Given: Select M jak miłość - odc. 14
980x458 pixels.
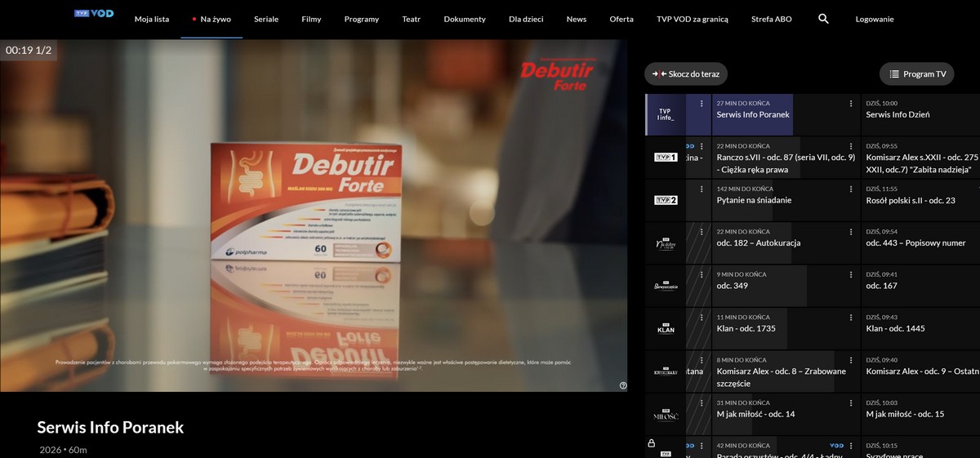Looking at the screenshot, I should 786,415.
